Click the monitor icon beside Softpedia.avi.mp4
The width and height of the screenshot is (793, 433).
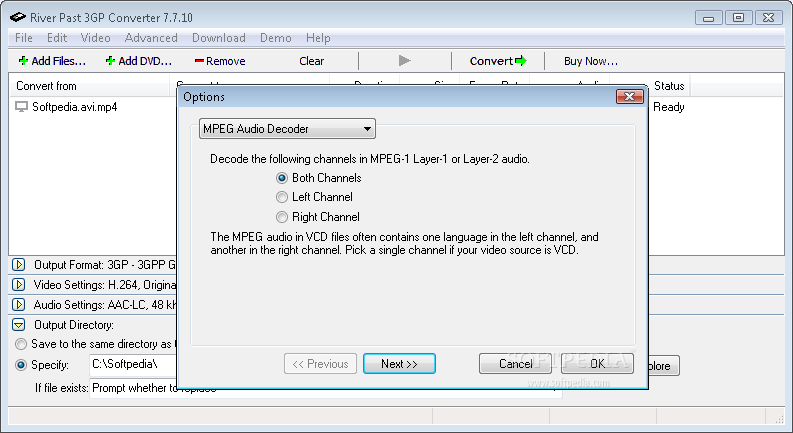coord(21,107)
